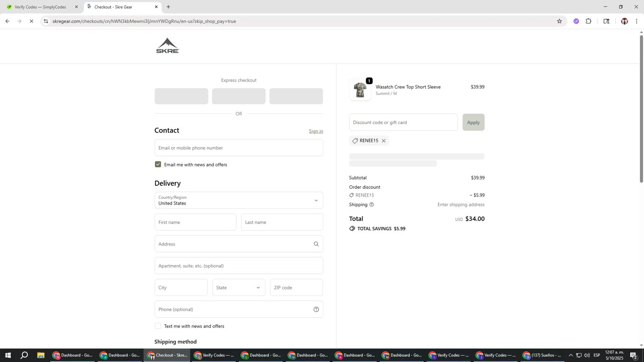Open the Country/Region dropdown
The image size is (644, 362).
tap(239, 200)
